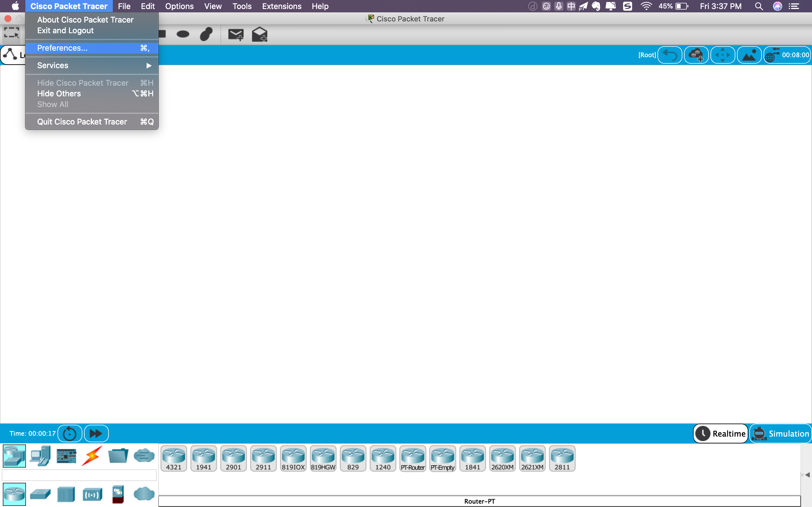
Task: Choose the Connections lightning bolt category
Action: click(x=92, y=456)
